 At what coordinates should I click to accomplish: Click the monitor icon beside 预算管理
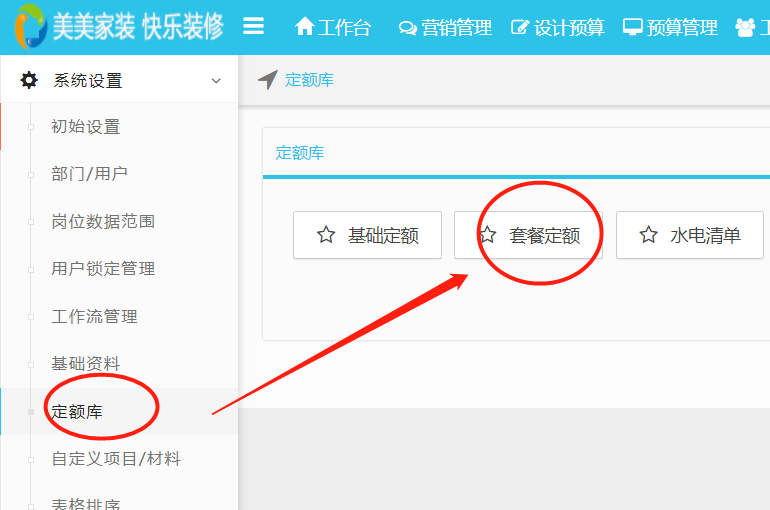[x=632, y=28]
